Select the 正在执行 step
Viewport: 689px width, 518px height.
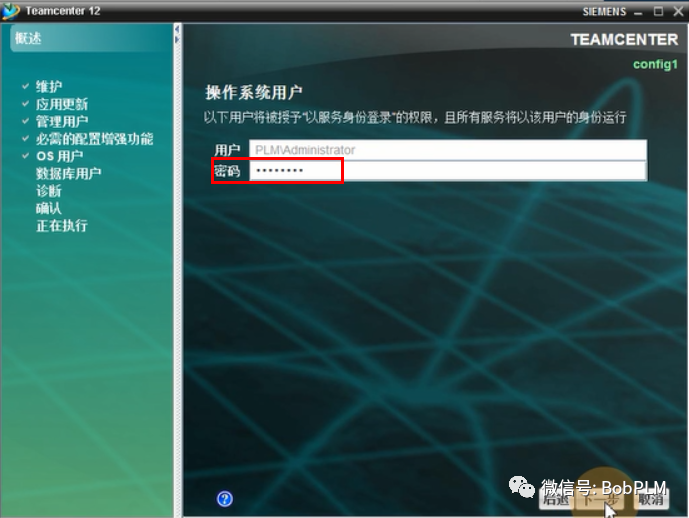coord(62,225)
